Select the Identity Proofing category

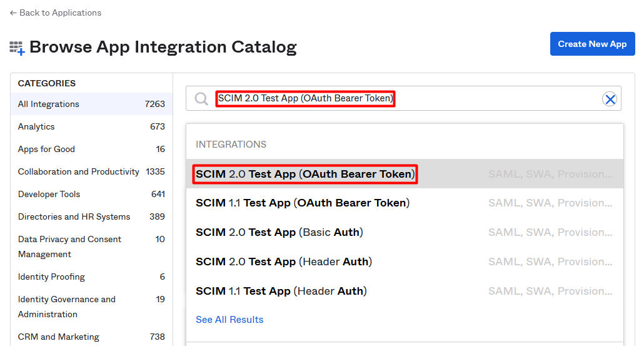tap(91, 277)
